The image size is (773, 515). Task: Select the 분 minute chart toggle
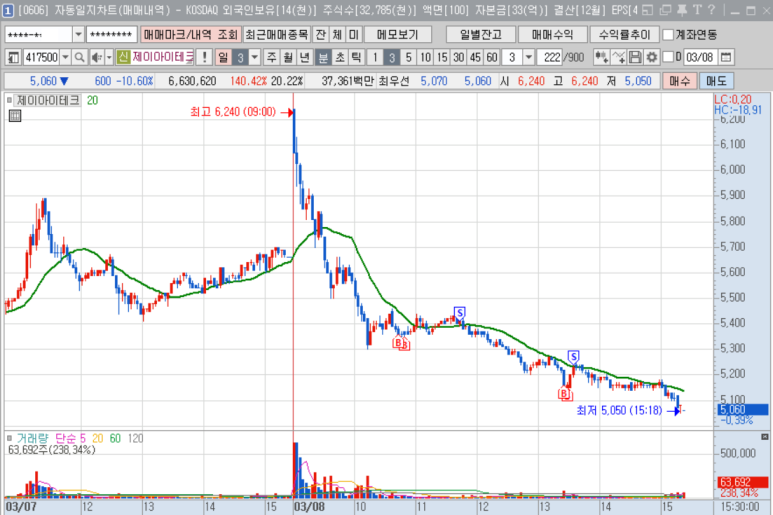pyautogui.click(x=323, y=57)
